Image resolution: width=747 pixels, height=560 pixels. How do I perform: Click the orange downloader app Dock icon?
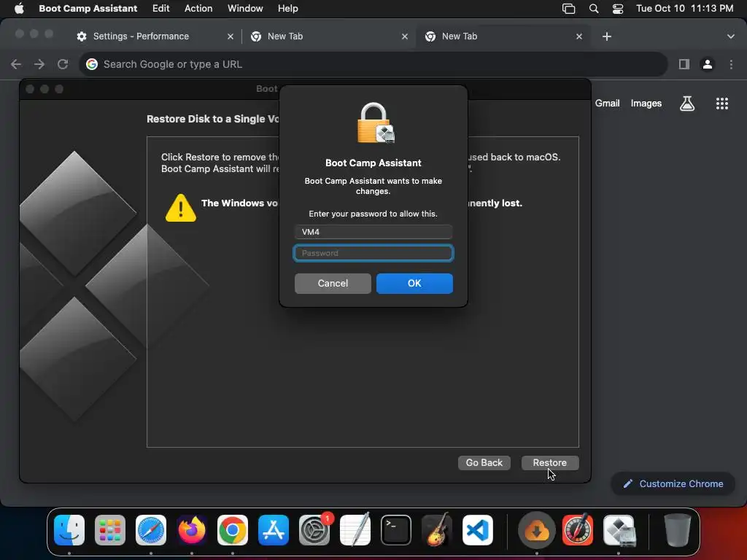coord(537,530)
